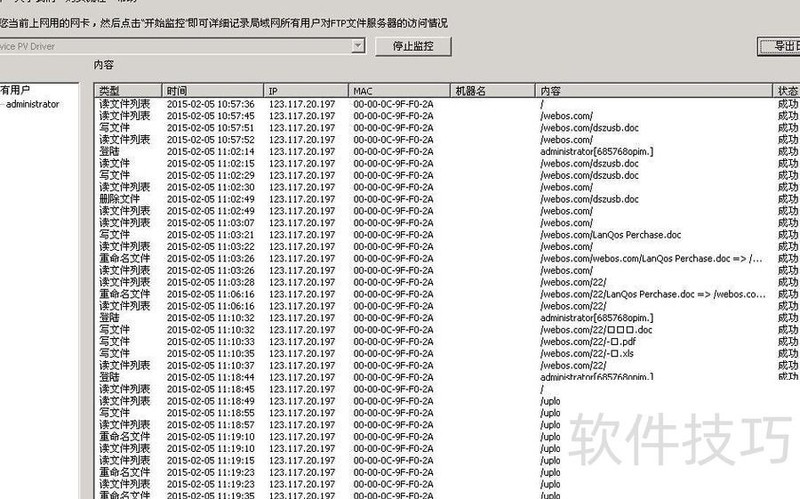800x499 pixels.
Task: Select the 所有用户 root tree node
Action: pos(15,89)
